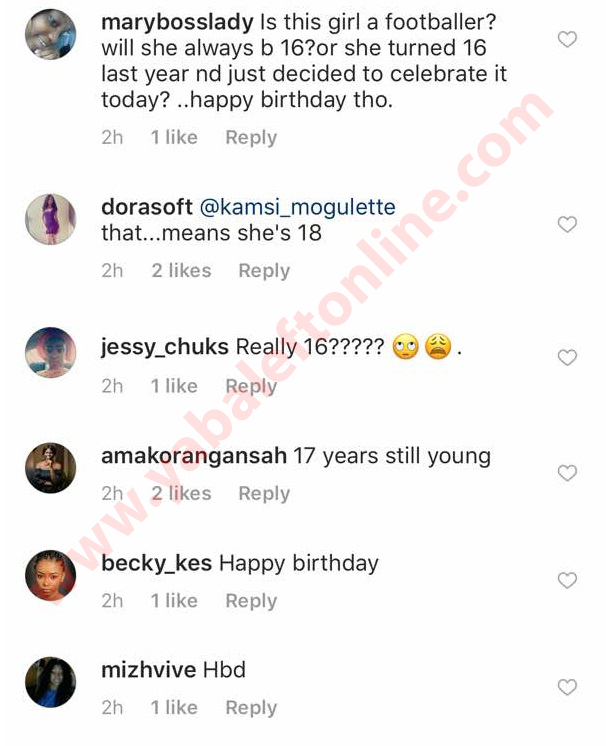Open the @kamsi_mogulette mention
The height and width of the screenshot is (746, 606).
314,208
